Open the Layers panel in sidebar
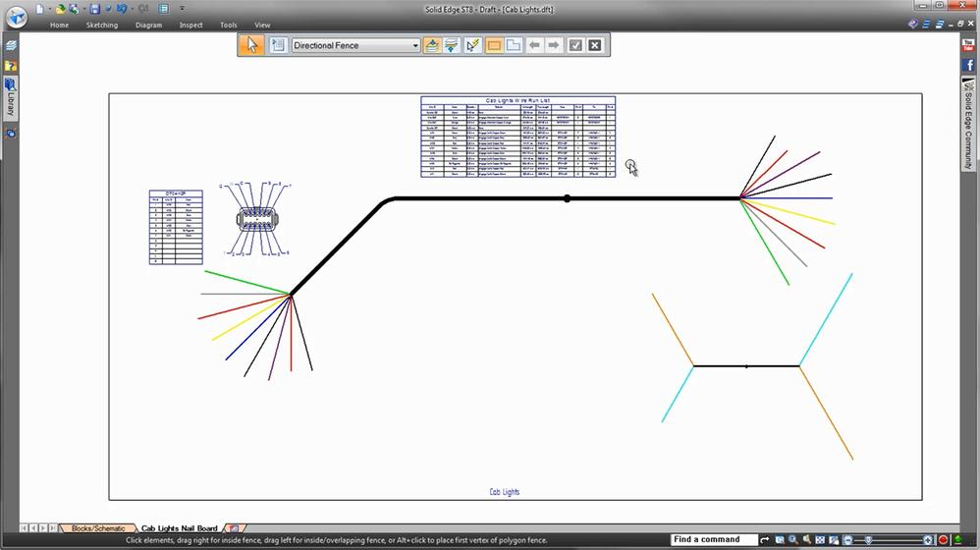The image size is (980, 550). pyautogui.click(x=11, y=45)
